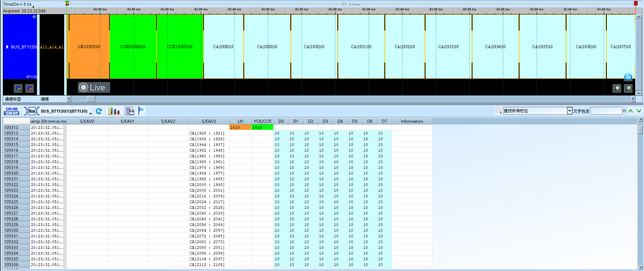The height and width of the screenshot is (271, 644).
Task: Expand the BUS_BT1120 channel row
Action: coord(7,47)
